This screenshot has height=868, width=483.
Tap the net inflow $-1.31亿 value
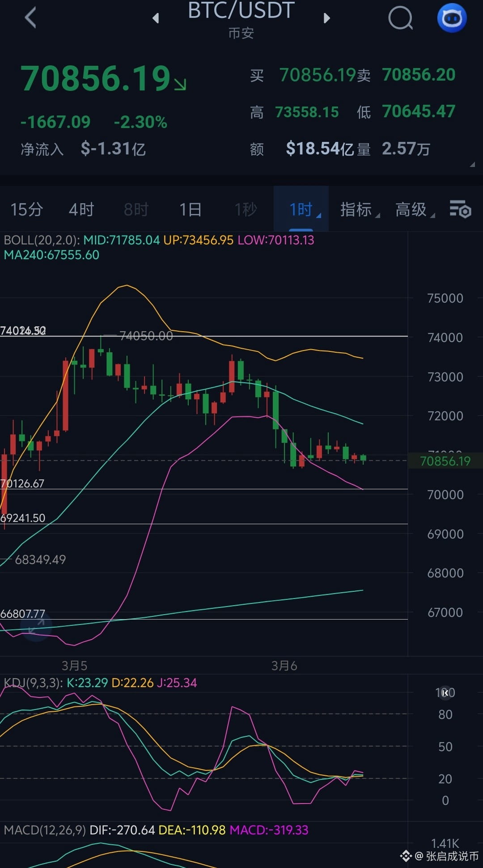point(113,149)
